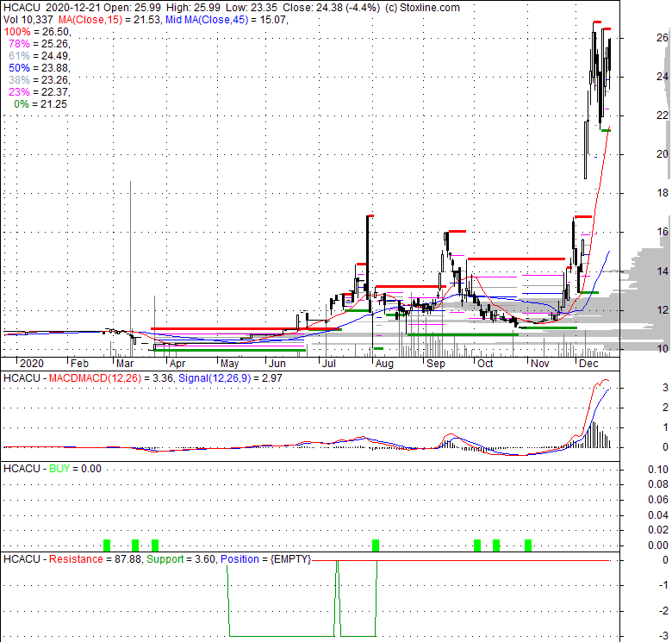Screen dimensions: 672x642
Task: Click the 78% = 25.26 Fibonacci level
Action: pos(40,44)
